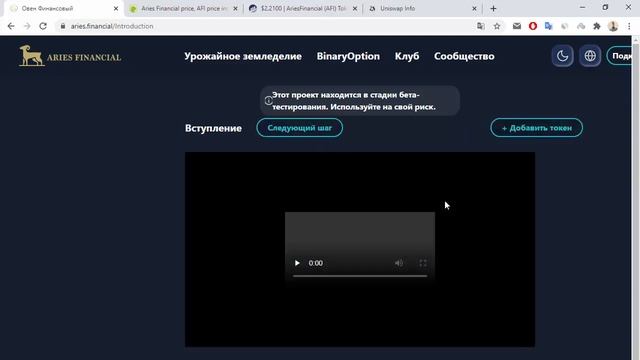
Task: Open the Chrome profile avatar
Action: click(613, 26)
